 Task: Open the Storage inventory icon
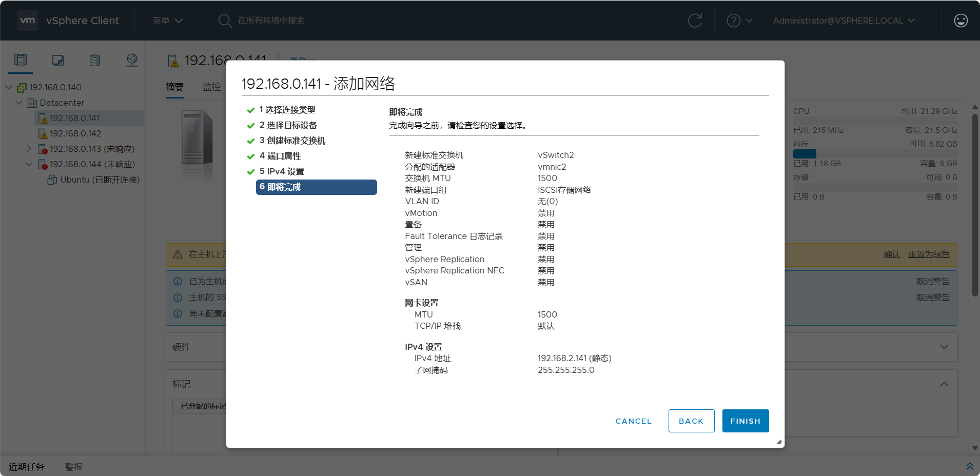point(95,61)
